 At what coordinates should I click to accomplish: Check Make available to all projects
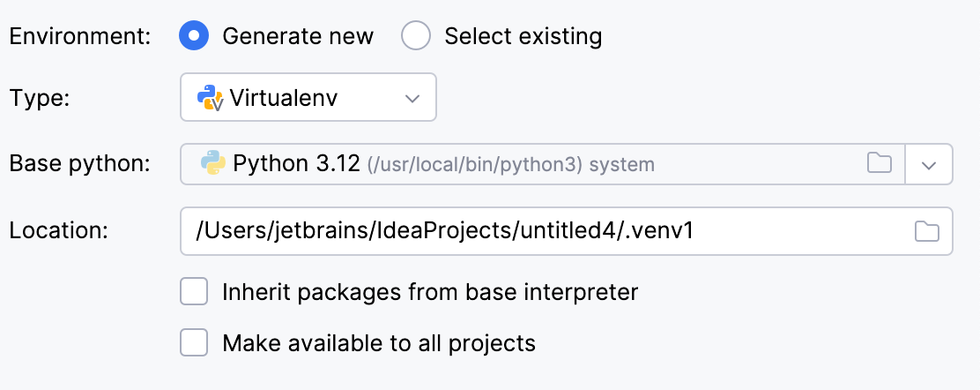[x=194, y=343]
